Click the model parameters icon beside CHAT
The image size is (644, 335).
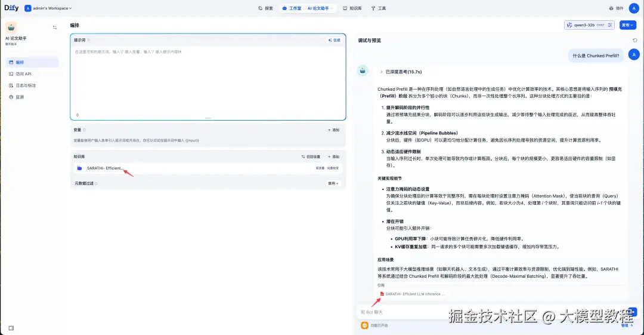coord(610,25)
